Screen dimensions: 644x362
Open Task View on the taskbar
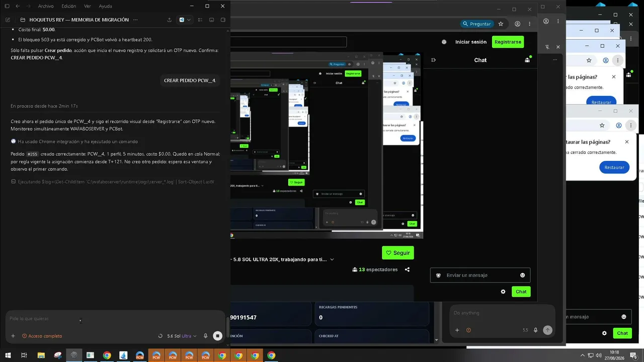click(x=24, y=355)
